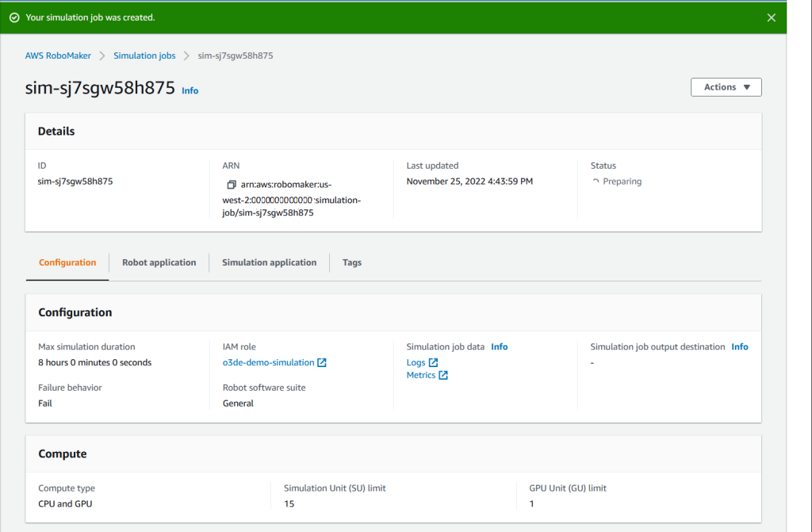Image resolution: width=812 pixels, height=532 pixels.
Task: Dismiss the simulation job created banner
Action: pos(771,17)
